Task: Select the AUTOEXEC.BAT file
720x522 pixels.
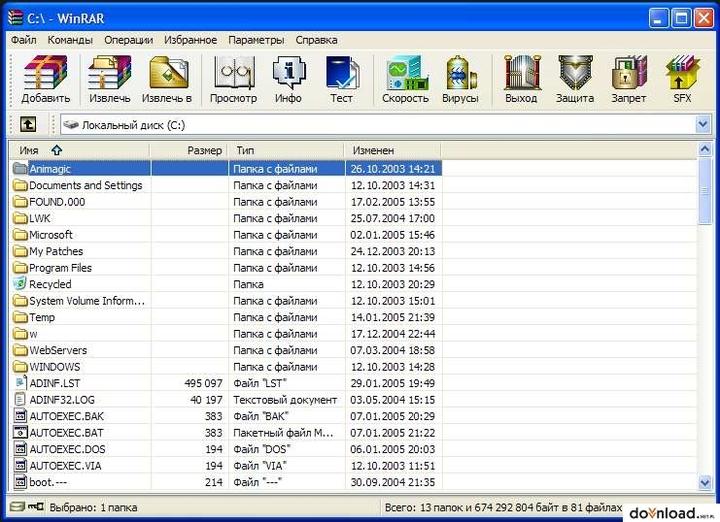Action: [x=66, y=433]
